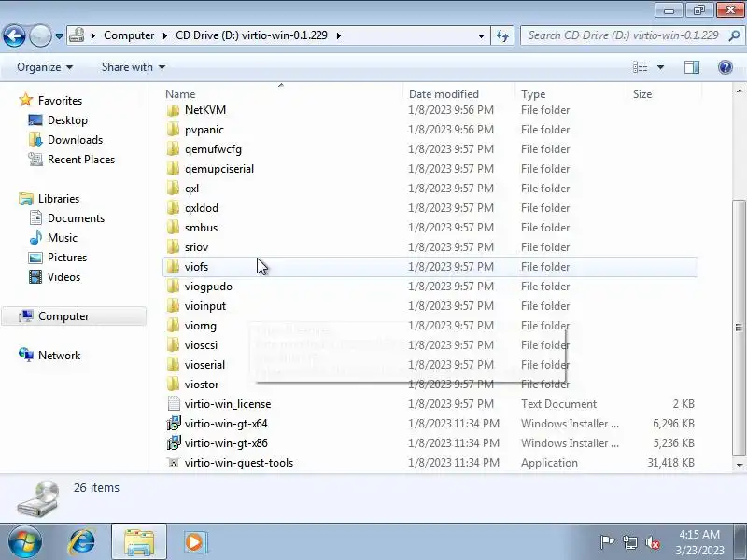
Task: Open the taskbar clock showing 4:15 AM
Action: pyautogui.click(x=698, y=542)
